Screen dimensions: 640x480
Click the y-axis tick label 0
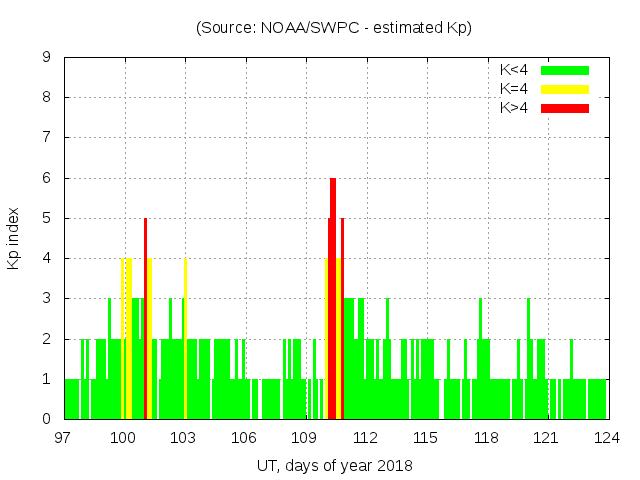point(47,419)
